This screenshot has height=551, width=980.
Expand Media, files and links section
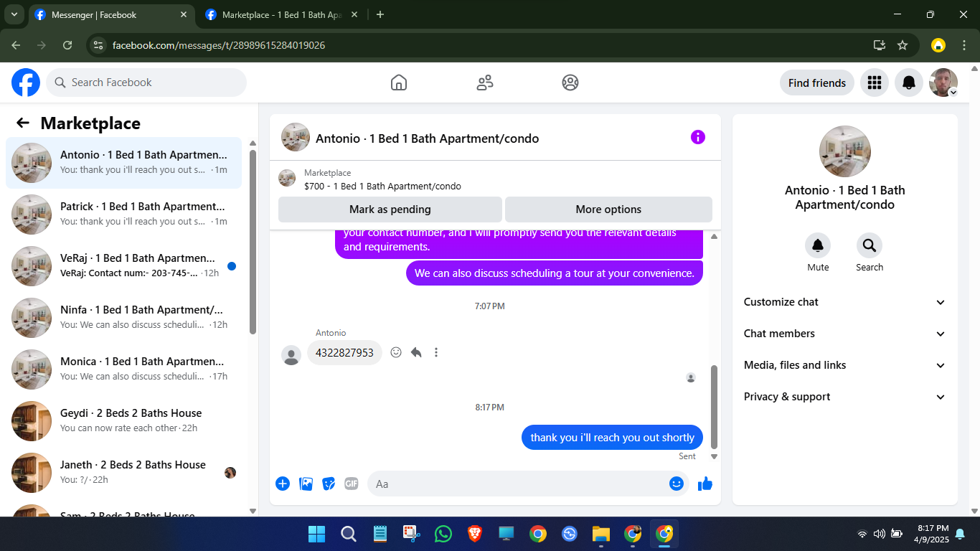[x=845, y=365]
